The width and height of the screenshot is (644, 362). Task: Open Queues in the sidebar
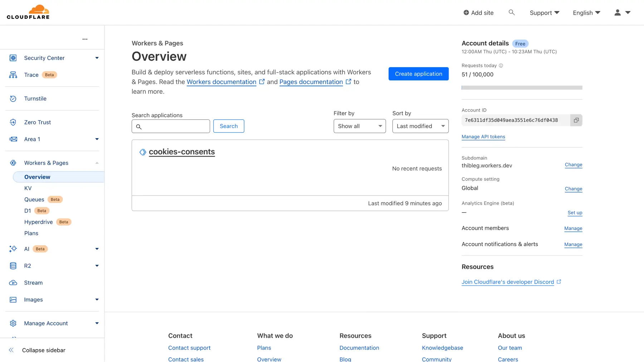(34, 199)
